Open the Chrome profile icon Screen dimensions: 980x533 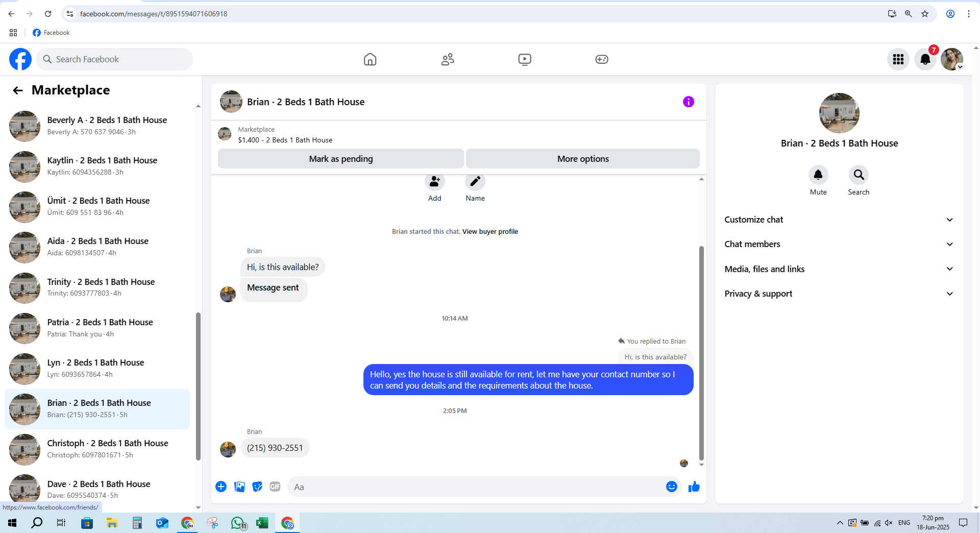[x=950, y=14]
